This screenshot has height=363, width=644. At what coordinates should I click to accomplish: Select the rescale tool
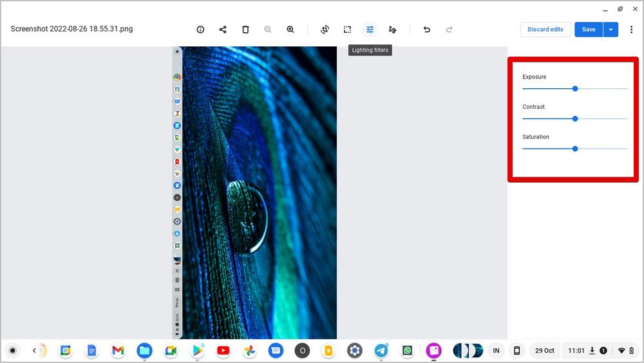coord(348,30)
